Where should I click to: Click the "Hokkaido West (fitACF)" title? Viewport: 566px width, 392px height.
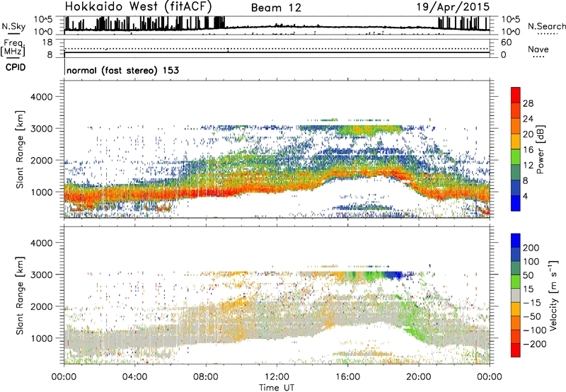[138, 6]
